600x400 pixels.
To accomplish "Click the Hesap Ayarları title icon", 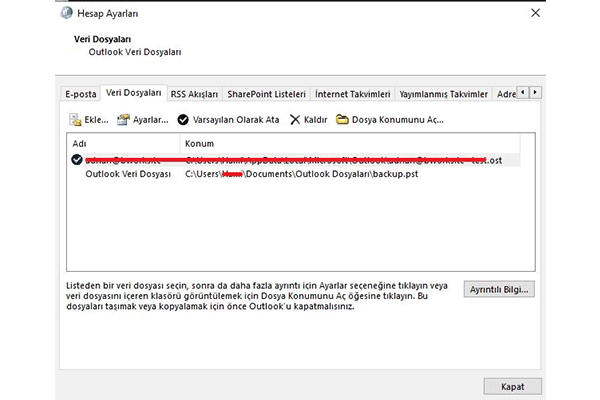I will click(67, 13).
